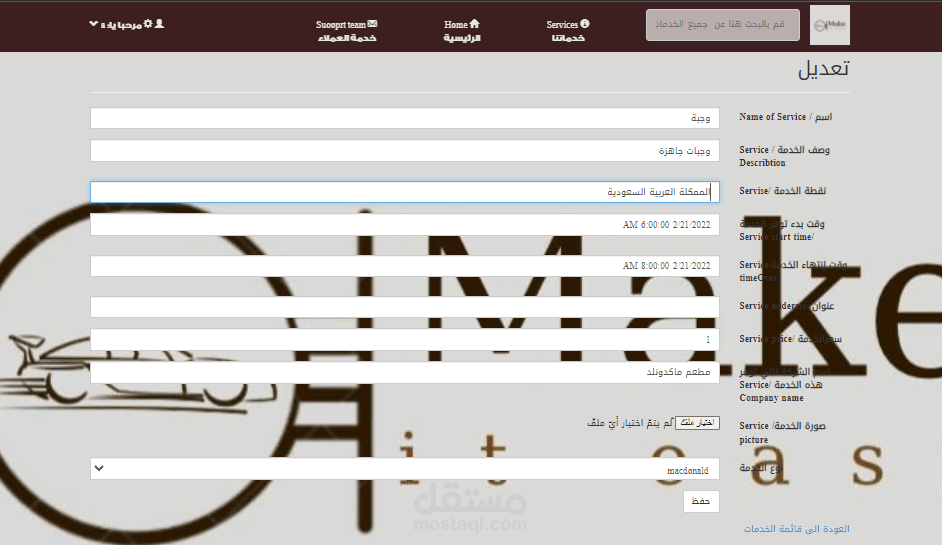Screen dimensions: 942x545
Task: Follow العودة الى قائمة الخدمات link
Action: tap(797, 529)
